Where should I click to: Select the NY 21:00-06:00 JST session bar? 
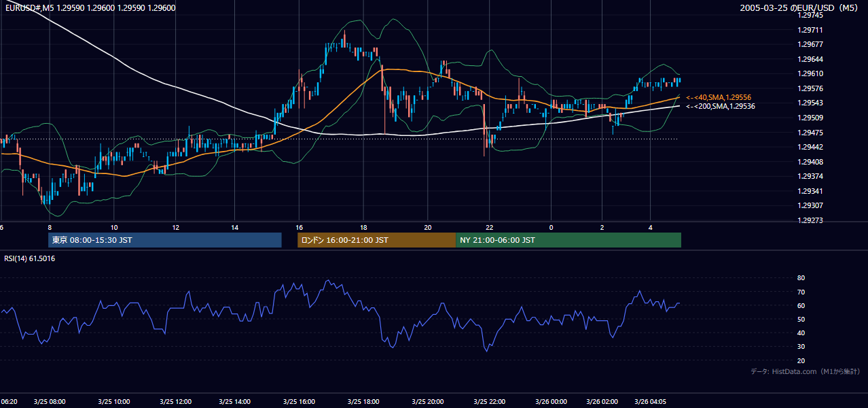pos(568,240)
